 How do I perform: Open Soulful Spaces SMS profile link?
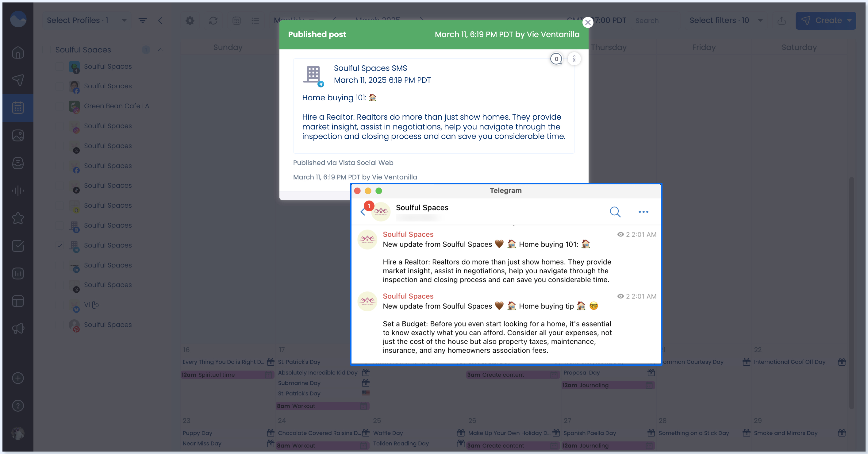(370, 68)
